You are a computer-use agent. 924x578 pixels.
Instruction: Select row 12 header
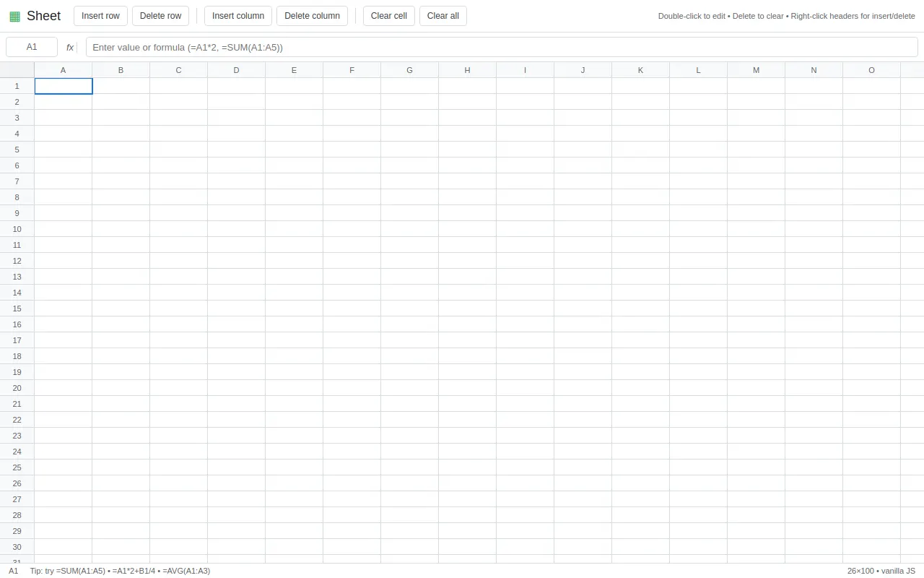17,261
